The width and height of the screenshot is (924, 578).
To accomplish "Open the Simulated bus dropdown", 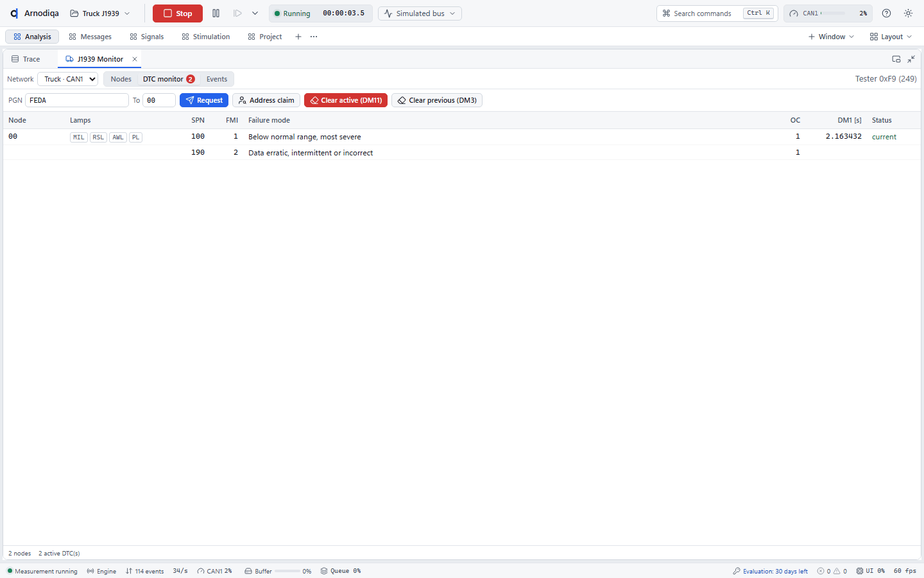I will tap(420, 13).
